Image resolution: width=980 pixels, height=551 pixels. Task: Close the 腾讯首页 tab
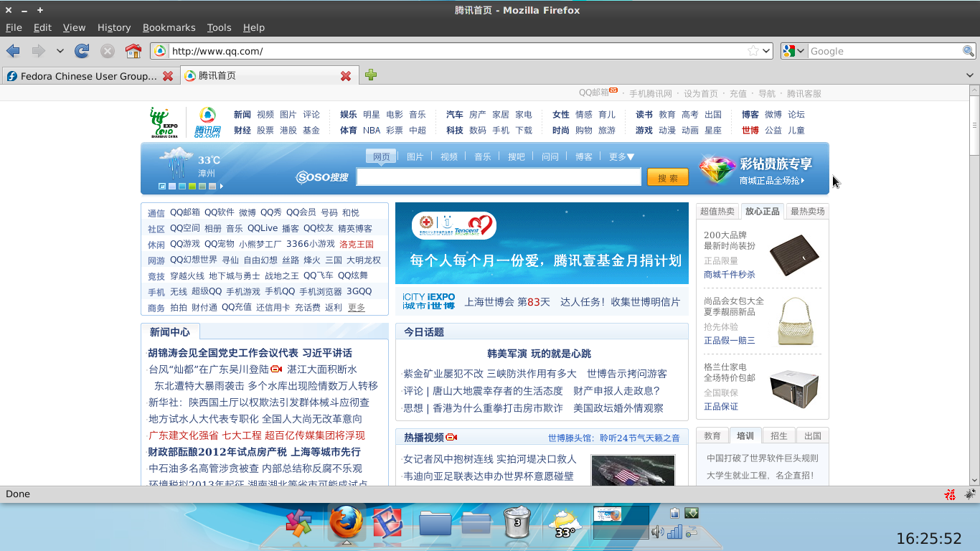(x=346, y=76)
